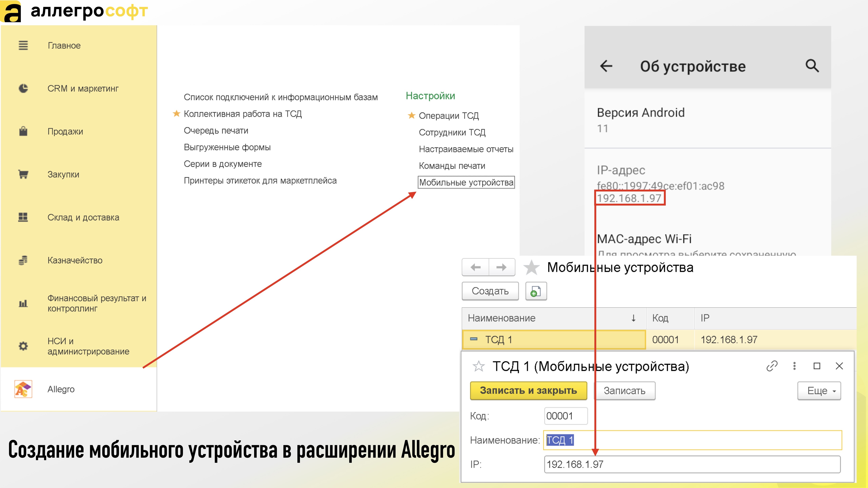Viewport: 868px width, 488px height.
Task: Open Мобильные устройства settings
Action: click(x=466, y=182)
